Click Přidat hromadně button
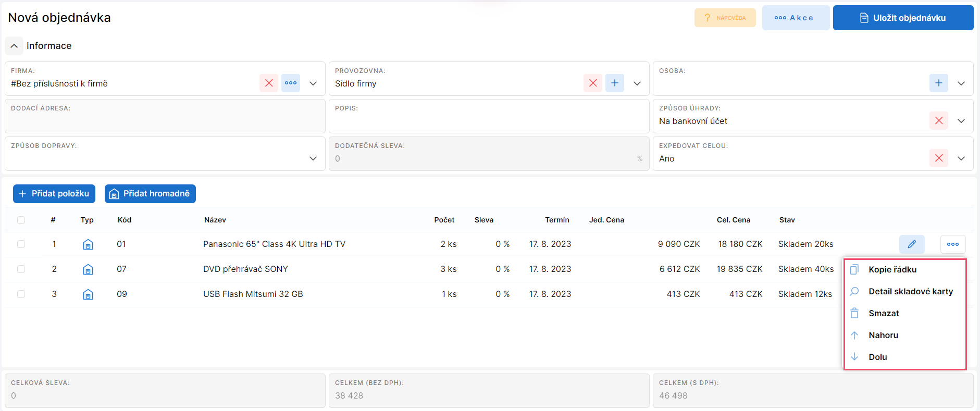 pos(150,194)
